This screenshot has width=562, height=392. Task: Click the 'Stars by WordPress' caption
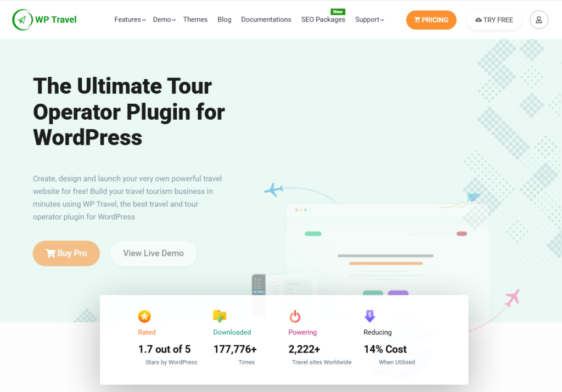tap(171, 362)
